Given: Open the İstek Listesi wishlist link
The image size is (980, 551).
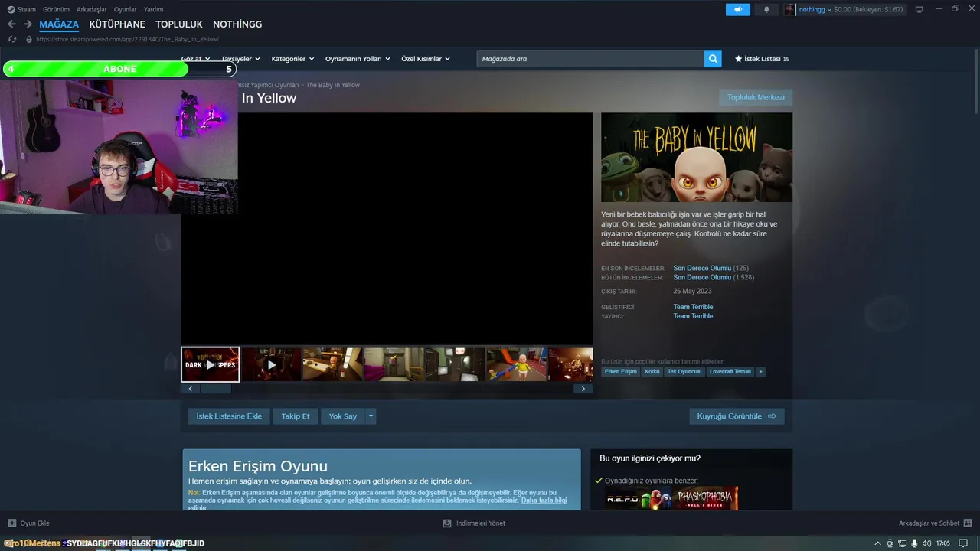Looking at the screenshot, I should pyautogui.click(x=762, y=59).
